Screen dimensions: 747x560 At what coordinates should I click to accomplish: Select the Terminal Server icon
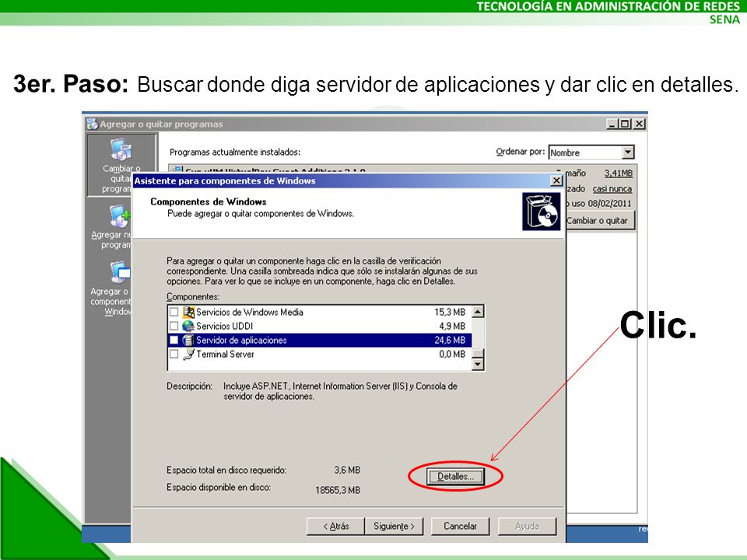point(188,355)
